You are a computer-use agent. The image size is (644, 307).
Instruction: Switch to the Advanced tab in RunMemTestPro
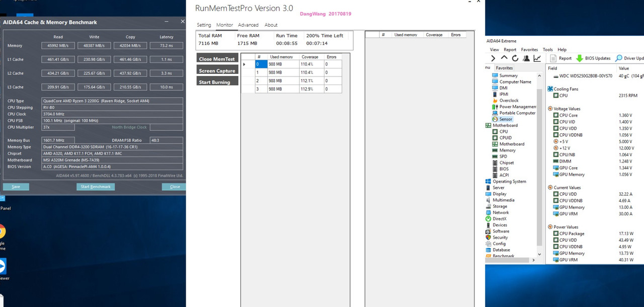(248, 25)
